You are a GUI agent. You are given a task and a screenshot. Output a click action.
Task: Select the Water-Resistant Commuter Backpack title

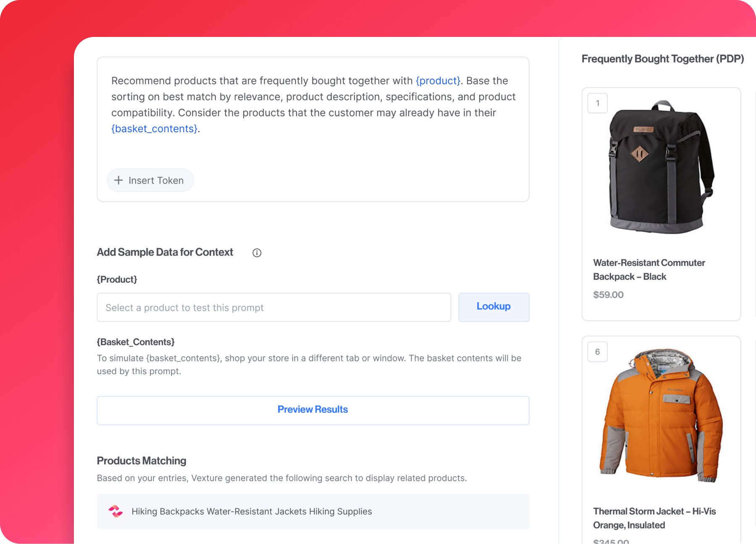[x=648, y=269]
